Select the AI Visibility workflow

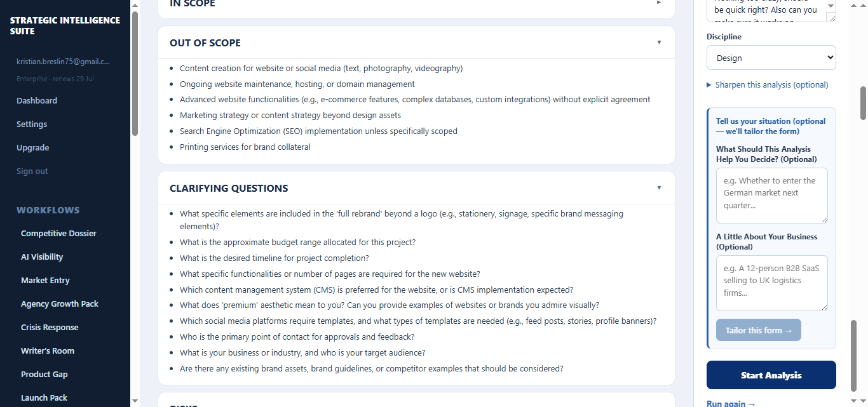(42, 257)
